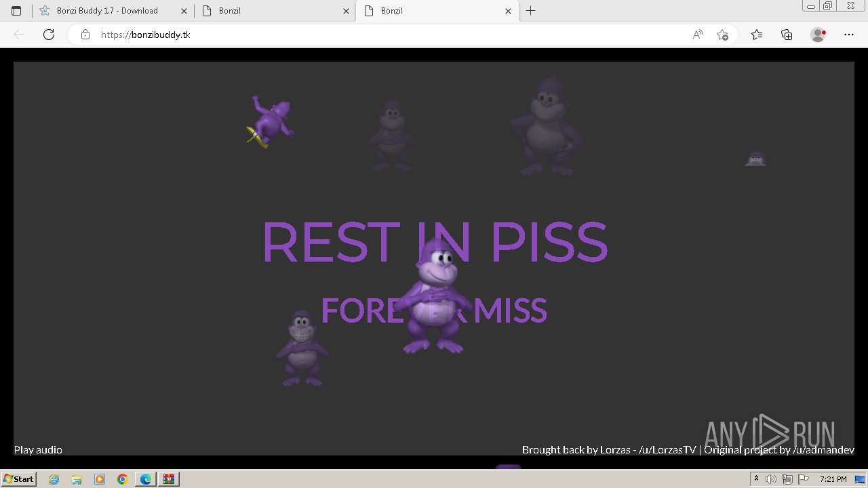The width and height of the screenshot is (868, 488).
Task: Click the faded big Bonzi with hands on hips
Action: 547,125
